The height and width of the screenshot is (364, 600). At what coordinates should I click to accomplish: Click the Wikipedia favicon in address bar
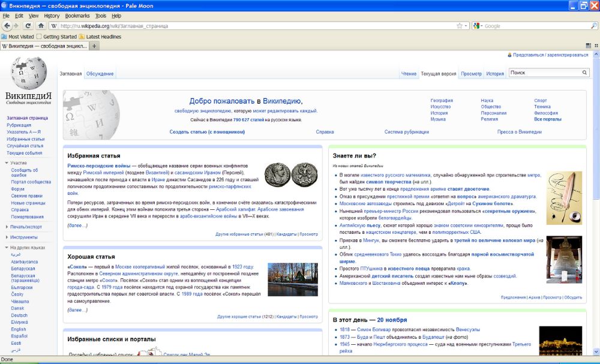point(54,26)
